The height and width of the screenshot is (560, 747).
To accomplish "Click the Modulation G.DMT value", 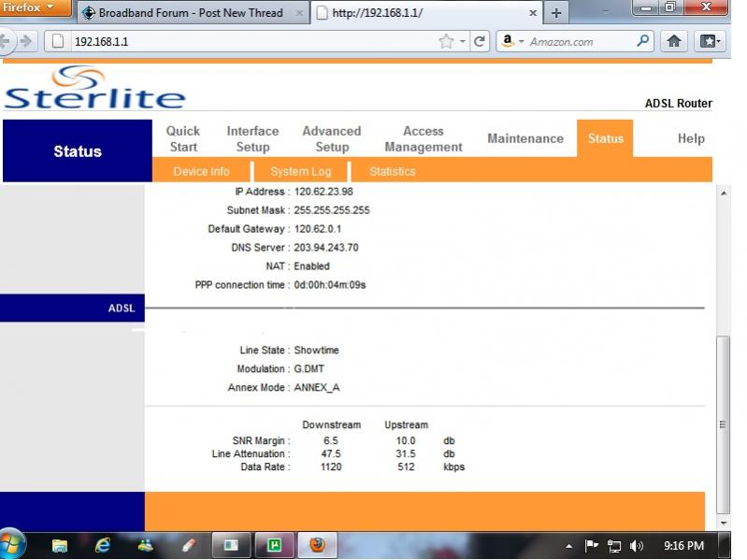I will point(309,368).
